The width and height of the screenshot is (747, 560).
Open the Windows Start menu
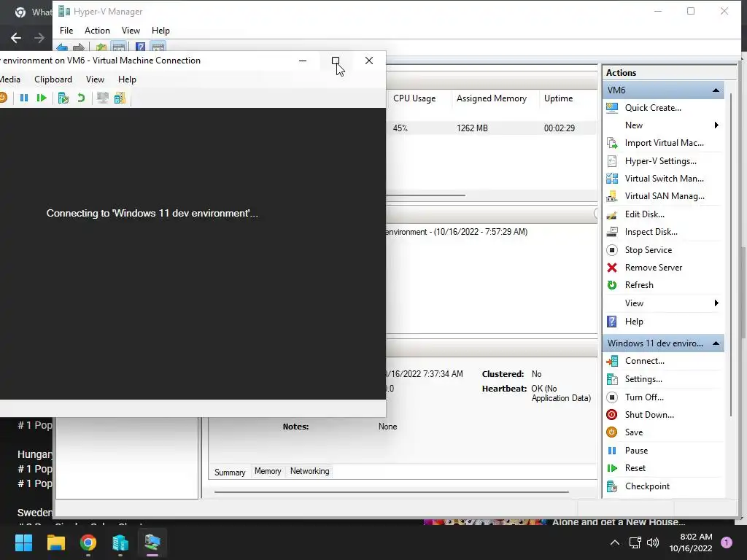coord(23,542)
